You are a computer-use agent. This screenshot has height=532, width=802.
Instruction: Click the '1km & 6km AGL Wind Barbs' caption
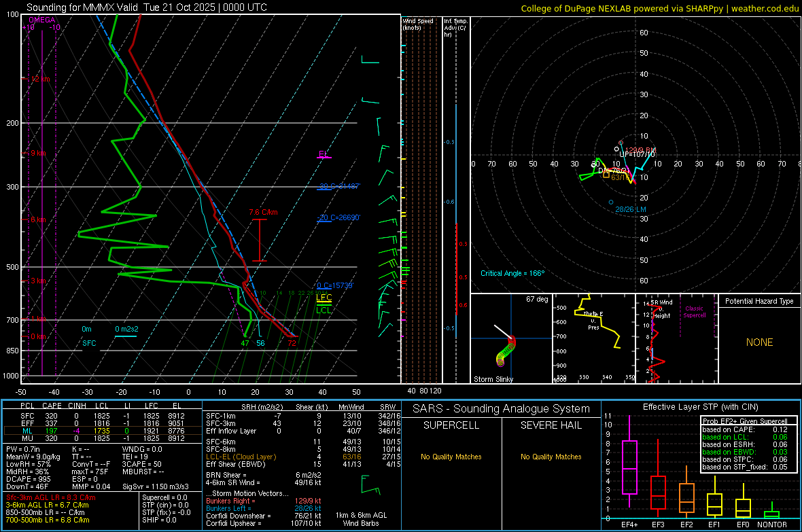361,519
